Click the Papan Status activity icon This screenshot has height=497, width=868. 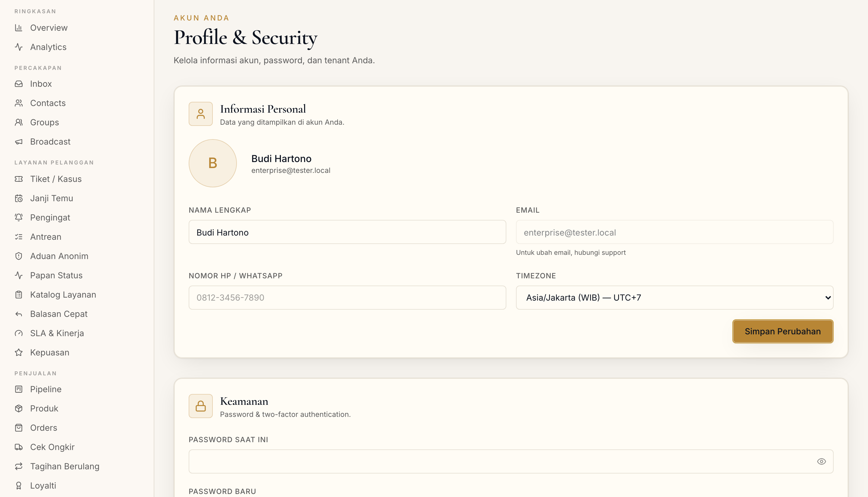click(x=19, y=276)
